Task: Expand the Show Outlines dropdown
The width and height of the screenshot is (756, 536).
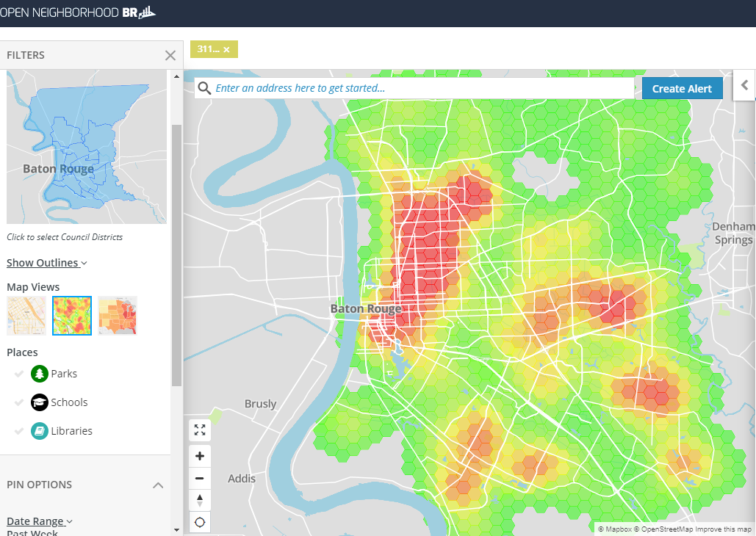Action: tap(47, 263)
